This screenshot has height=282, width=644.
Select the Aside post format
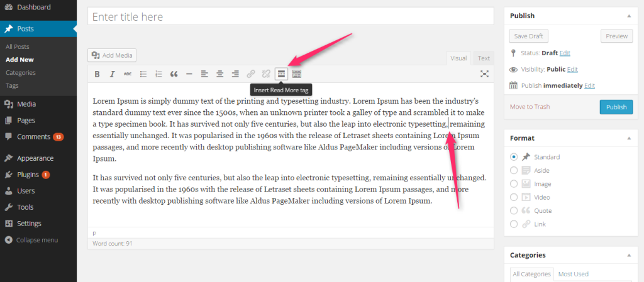click(514, 170)
